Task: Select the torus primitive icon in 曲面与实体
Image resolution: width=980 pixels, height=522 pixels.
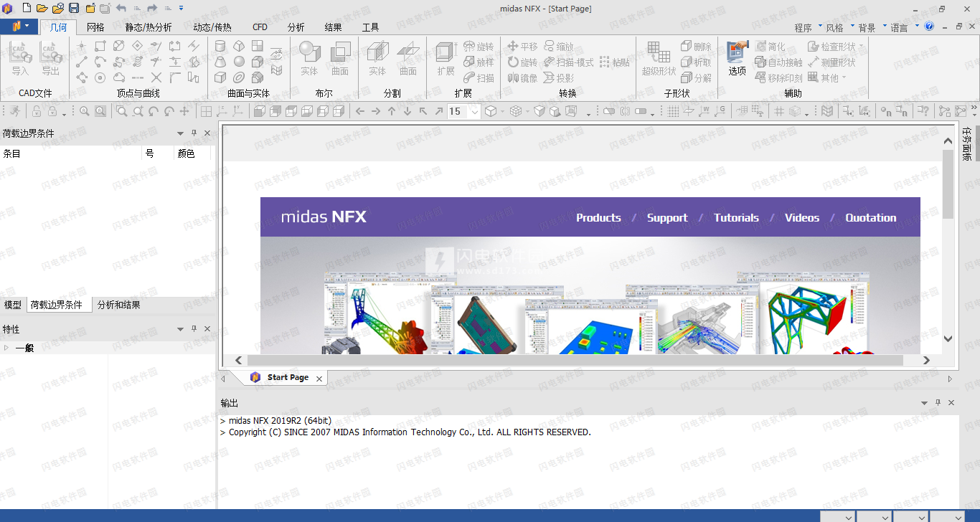Action: (239, 77)
